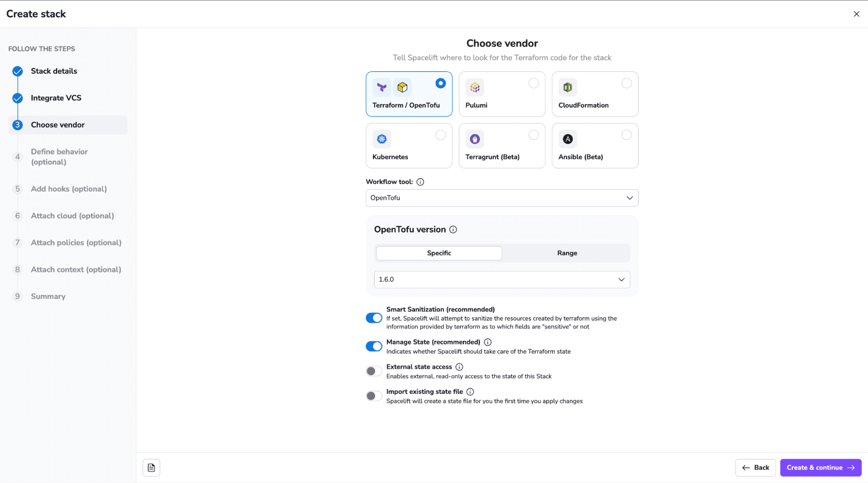The image size is (868, 483).
Task: Open Manage State info icon
Action: (488, 342)
